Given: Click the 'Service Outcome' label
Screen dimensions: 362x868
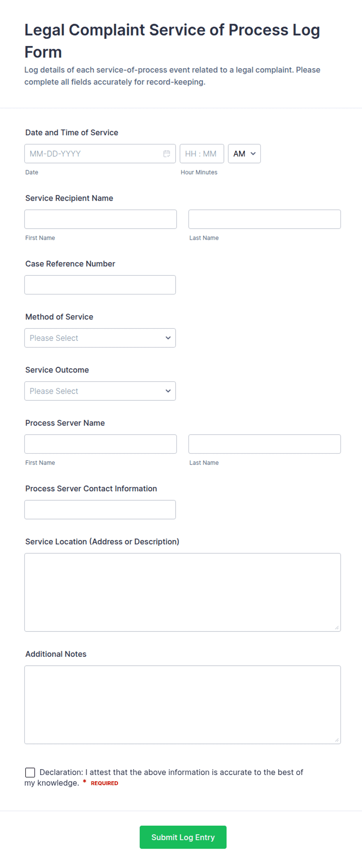Looking at the screenshot, I should (x=57, y=370).
